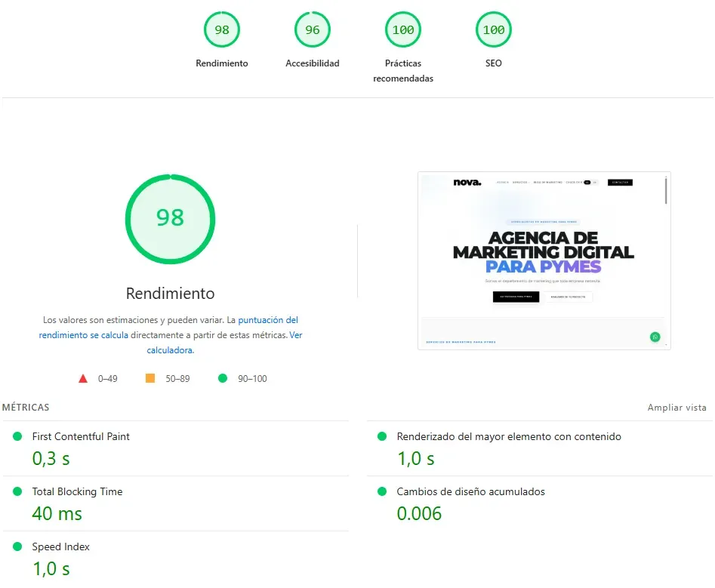Select the green indicator beside Total Blocking Time
The height and width of the screenshot is (588, 715).
[x=18, y=491]
